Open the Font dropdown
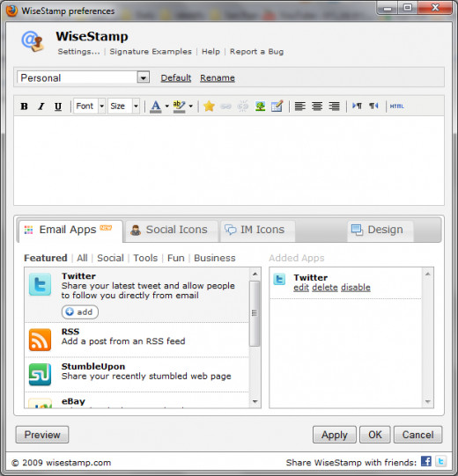The height and width of the screenshot is (476, 458). click(89, 106)
